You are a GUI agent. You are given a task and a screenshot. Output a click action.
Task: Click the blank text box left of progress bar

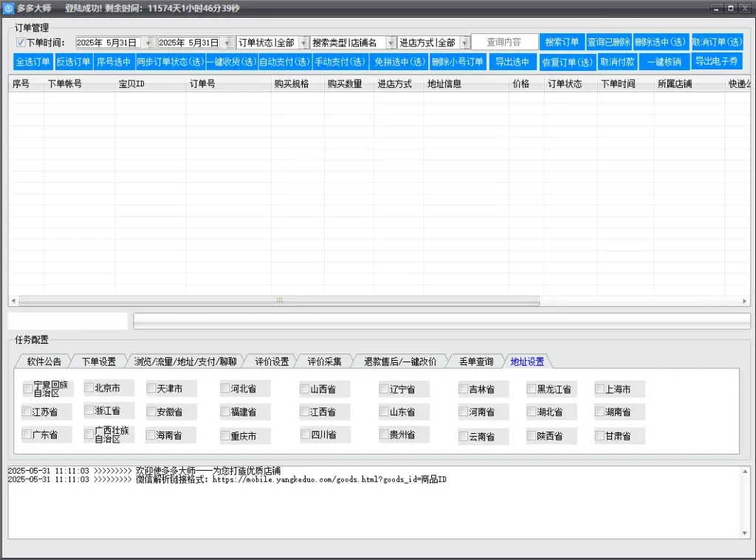point(68,321)
